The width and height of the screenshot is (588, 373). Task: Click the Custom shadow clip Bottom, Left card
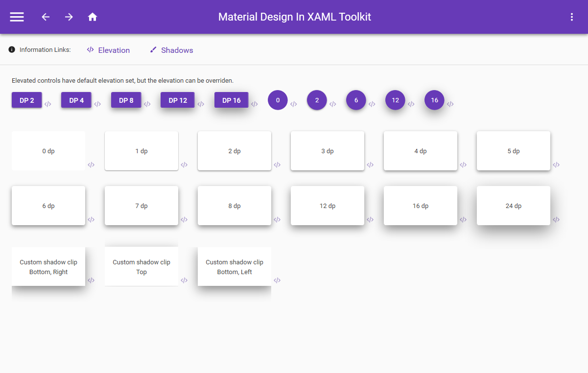(x=235, y=266)
